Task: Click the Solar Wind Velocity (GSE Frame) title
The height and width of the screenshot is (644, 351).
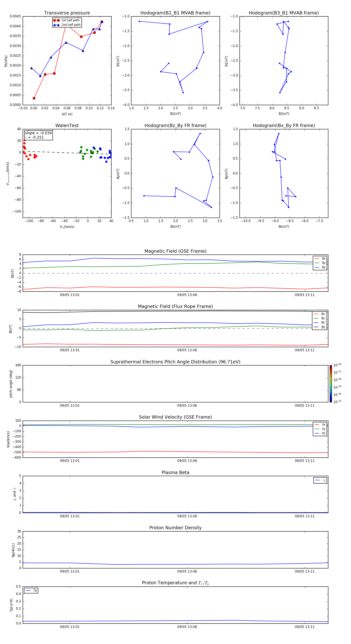Action: [175, 417]
